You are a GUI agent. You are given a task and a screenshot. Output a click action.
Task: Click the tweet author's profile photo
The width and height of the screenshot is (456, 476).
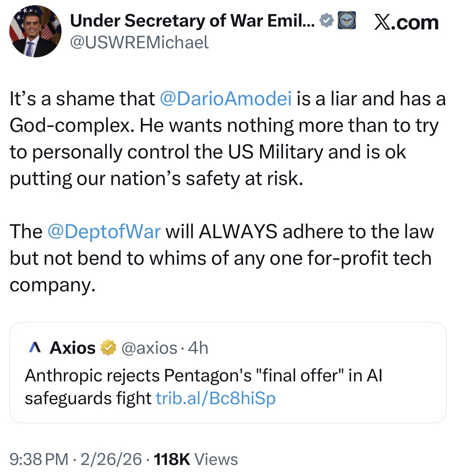click(35, 31)
